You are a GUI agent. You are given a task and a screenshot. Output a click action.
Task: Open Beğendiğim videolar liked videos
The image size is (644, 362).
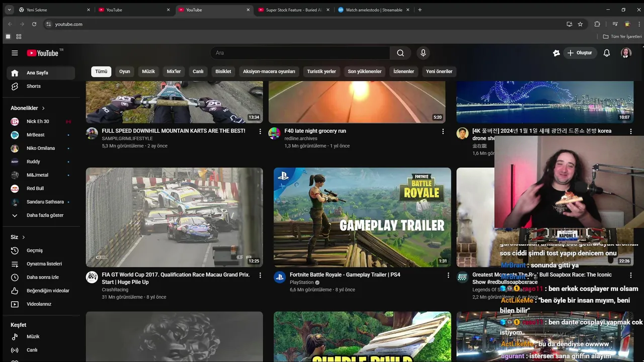pyautogui.click(x=41, y=291)
